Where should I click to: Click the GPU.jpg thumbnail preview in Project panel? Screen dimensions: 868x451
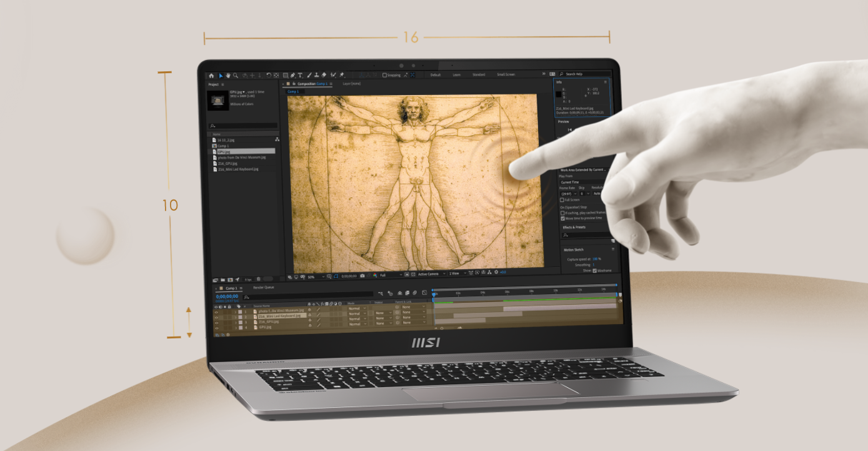(218, 99)
